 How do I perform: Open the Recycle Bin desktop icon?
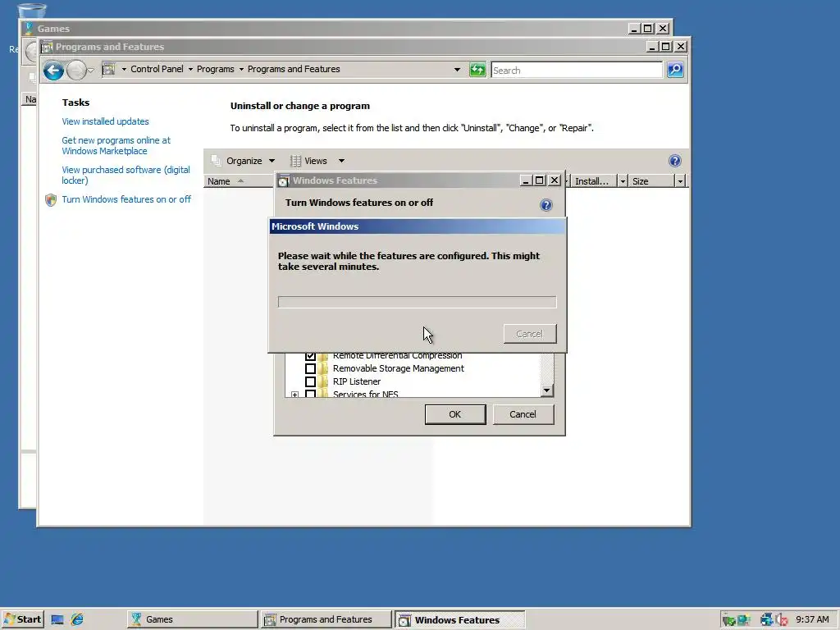point(32,10)
